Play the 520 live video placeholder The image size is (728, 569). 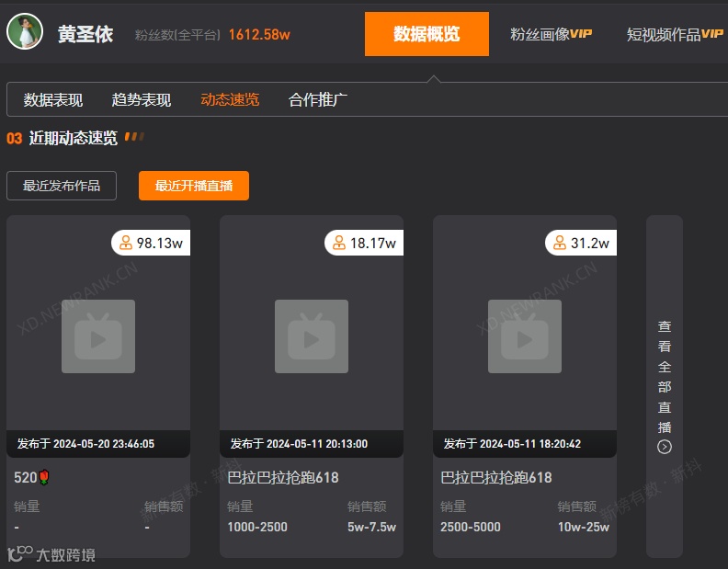[x=98, y=336]
